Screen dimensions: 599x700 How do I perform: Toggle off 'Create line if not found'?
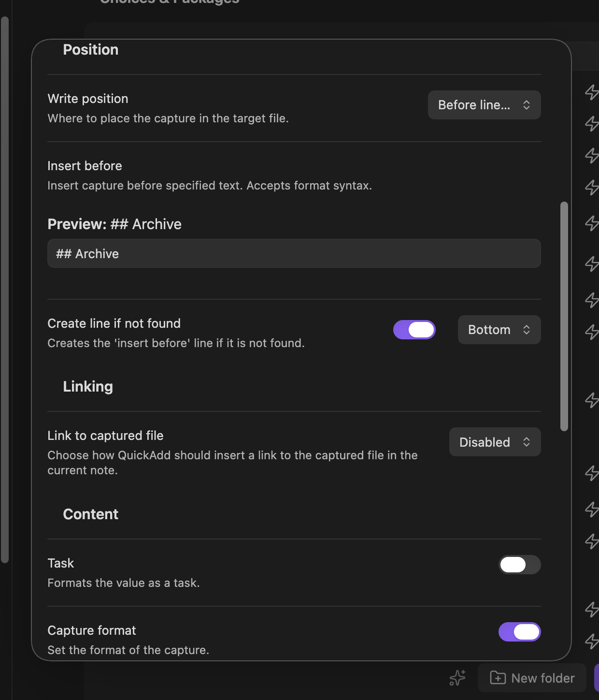click(414, 330)
